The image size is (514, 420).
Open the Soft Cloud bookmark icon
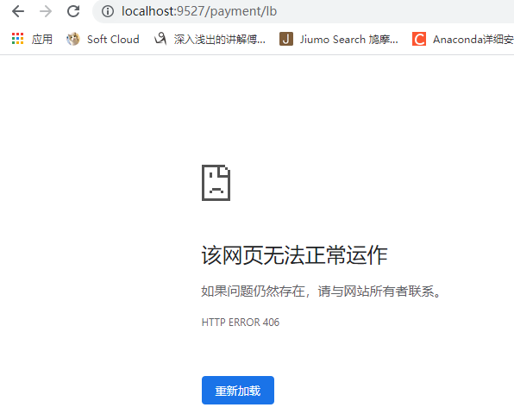click(x=73, y=39)
